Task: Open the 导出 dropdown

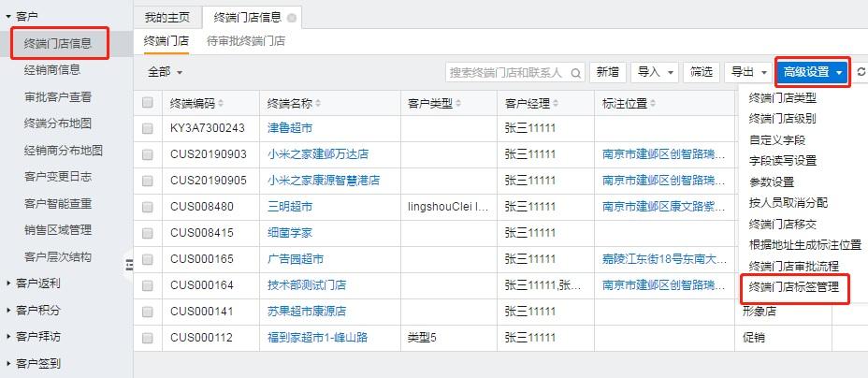Action: tap(748, 72)
